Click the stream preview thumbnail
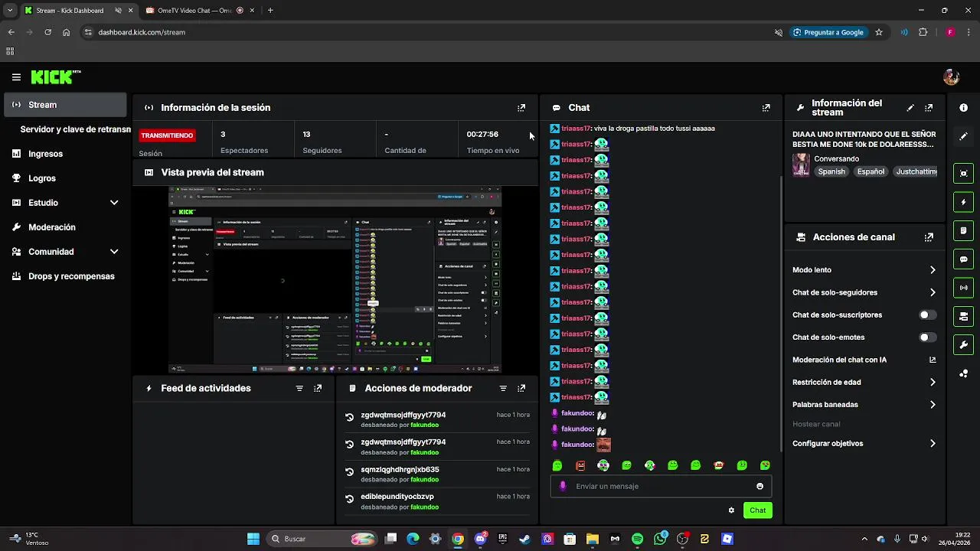980x551 pixels. click(x=335, y=280)
